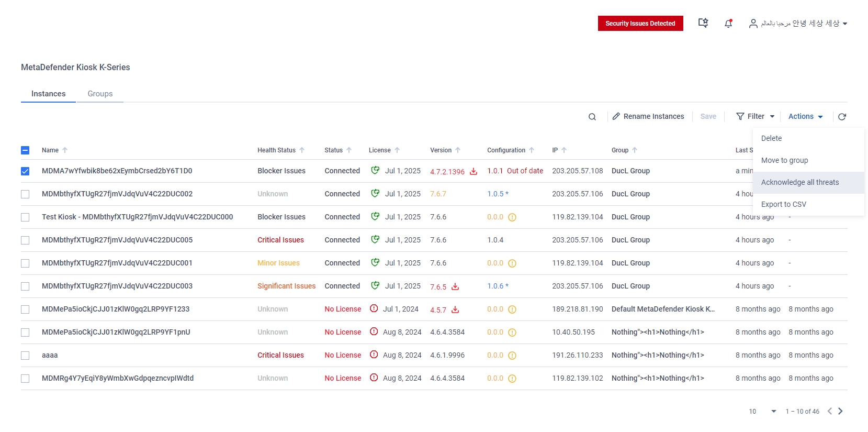Uncheck the MDMA7wYfwbik8be62 instance checkbox

coord(25,171)
